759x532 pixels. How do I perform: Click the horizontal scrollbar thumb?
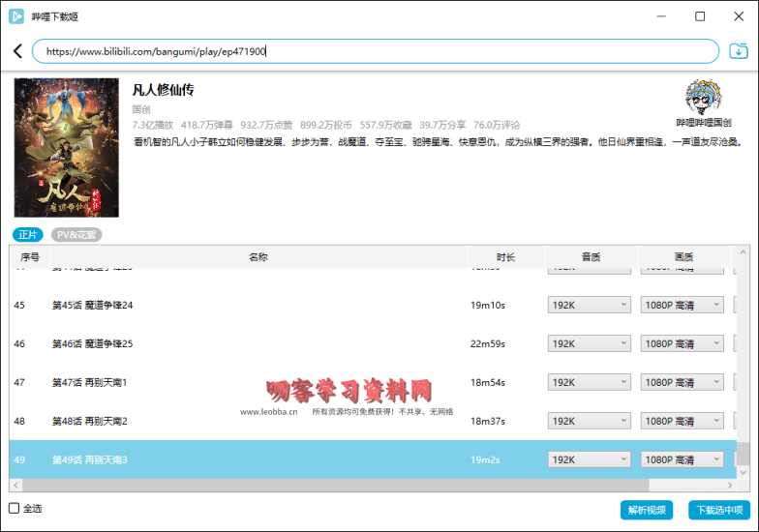[x=335, y=486]
